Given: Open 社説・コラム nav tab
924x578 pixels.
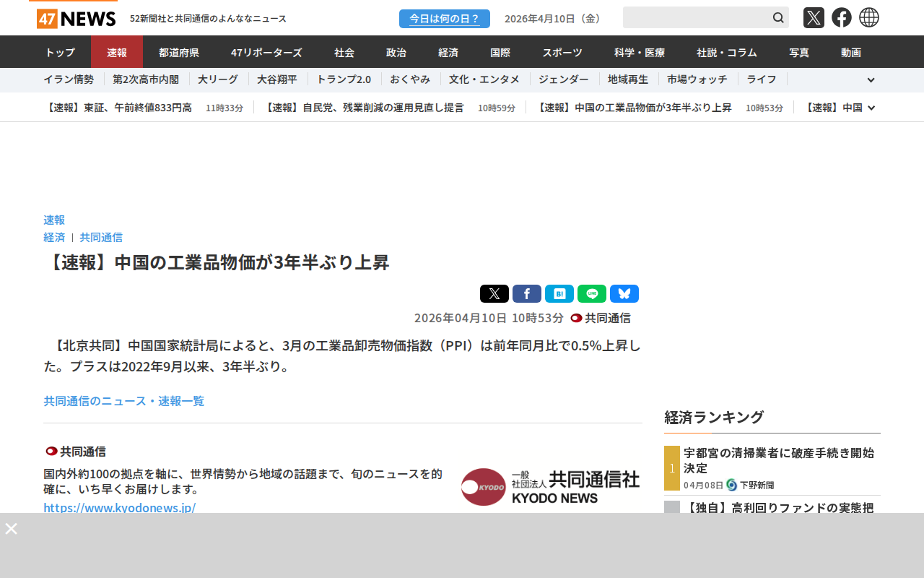Looking at the screenshot, I should tap(727, 52).
